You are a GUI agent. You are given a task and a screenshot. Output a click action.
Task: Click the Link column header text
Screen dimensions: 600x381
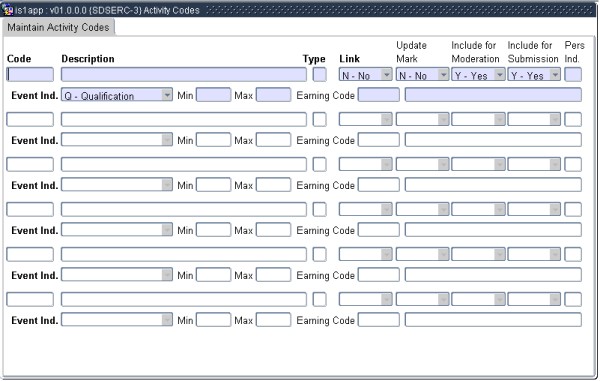[349, 59]
